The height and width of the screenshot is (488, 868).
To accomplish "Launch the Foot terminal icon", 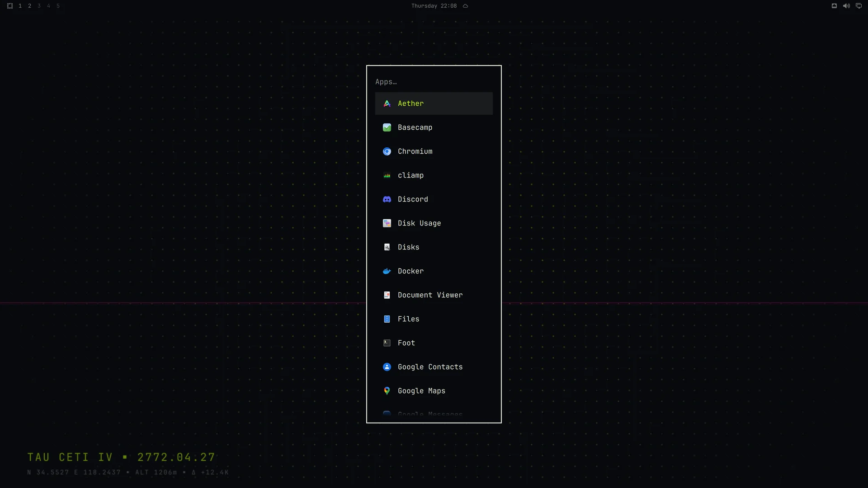I will coord(387,343).
